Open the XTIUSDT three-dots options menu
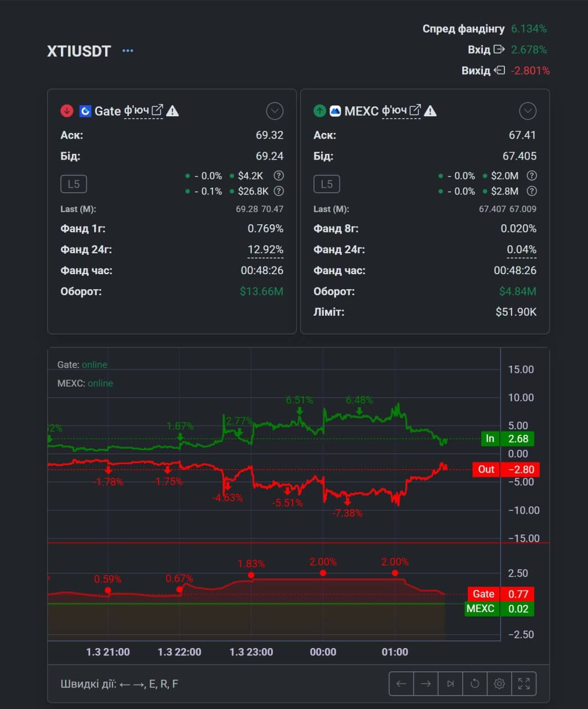 tap(128, 51)
